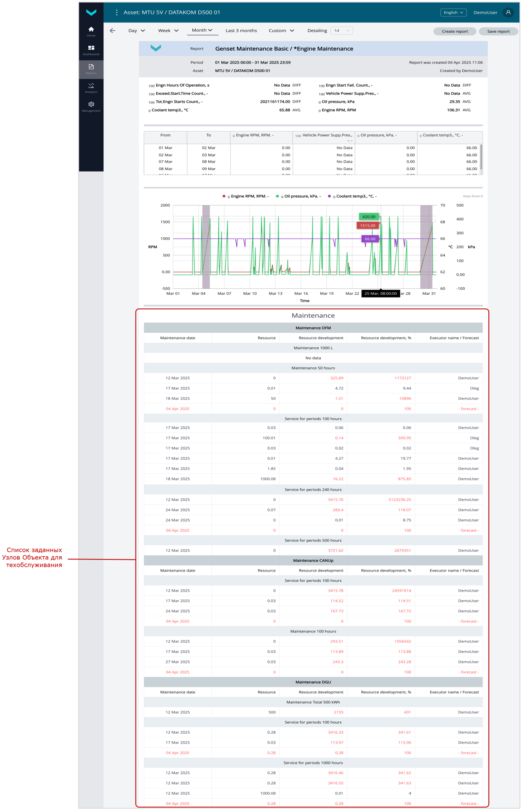Open Management settings gear

coord(91,107)
